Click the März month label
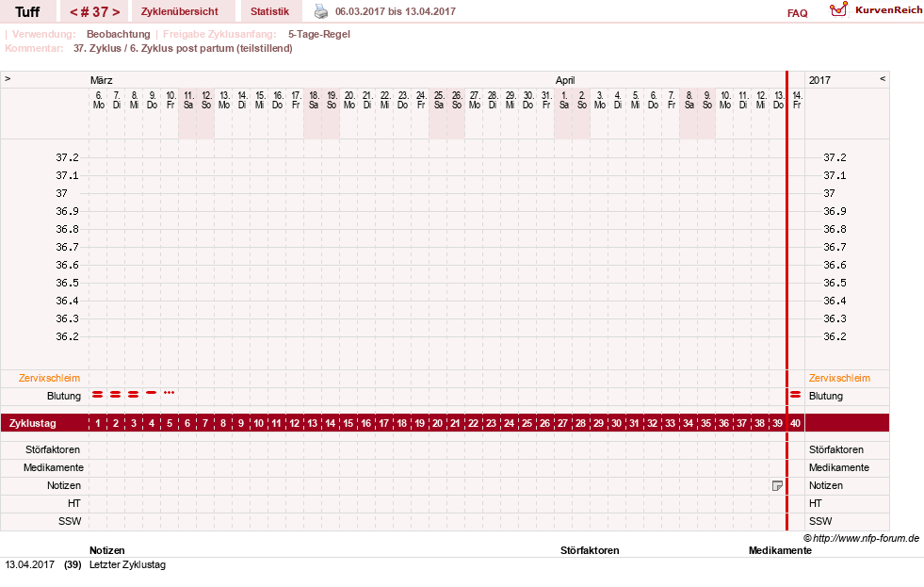This screenshot has height=587, width=924. 102,80
